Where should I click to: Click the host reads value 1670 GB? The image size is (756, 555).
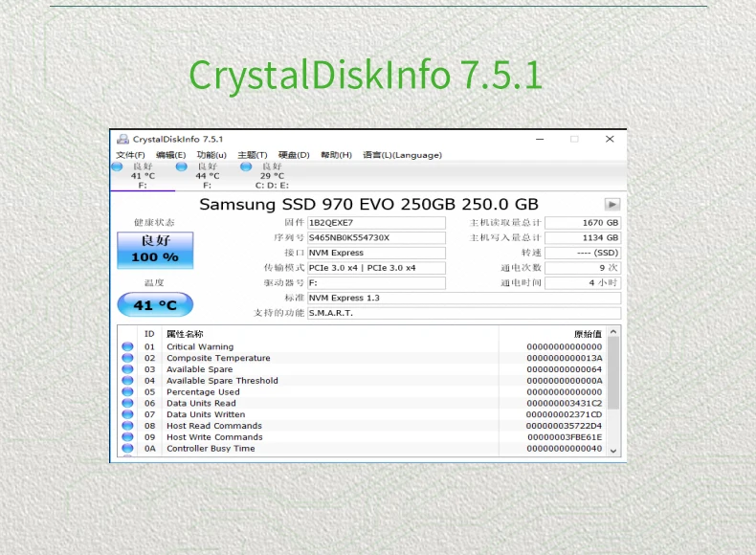[x=583, y=223]
